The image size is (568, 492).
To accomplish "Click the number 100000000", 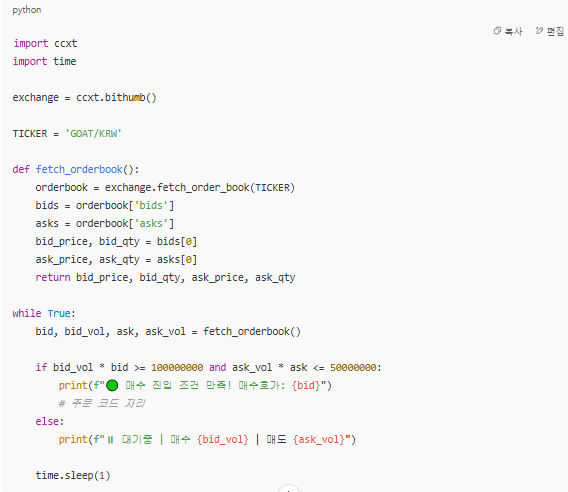I will pos(177,368).
